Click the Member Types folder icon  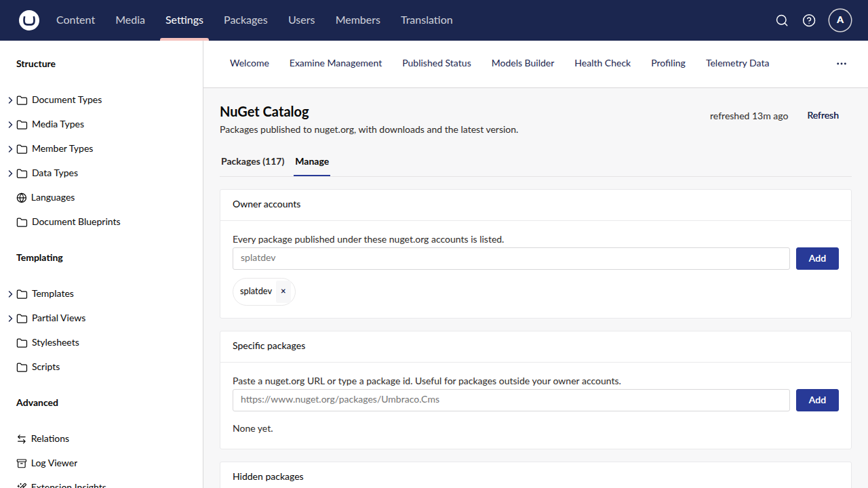coord(22,149)
